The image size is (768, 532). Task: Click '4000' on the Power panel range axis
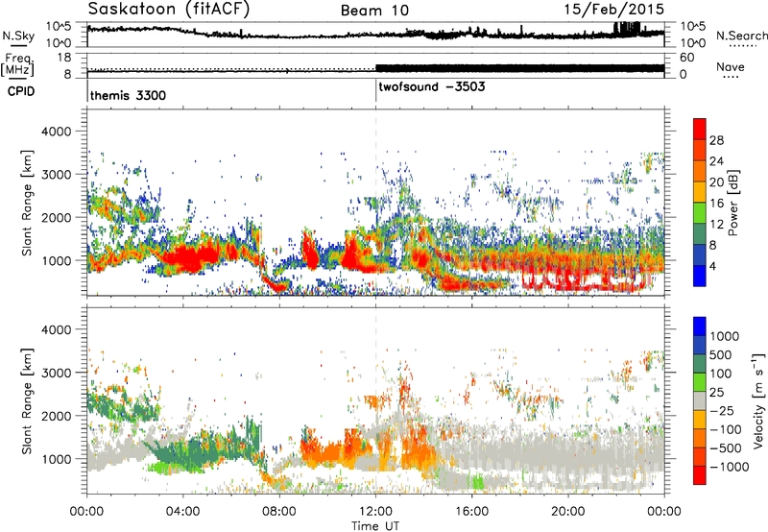(x=56, y=132)
